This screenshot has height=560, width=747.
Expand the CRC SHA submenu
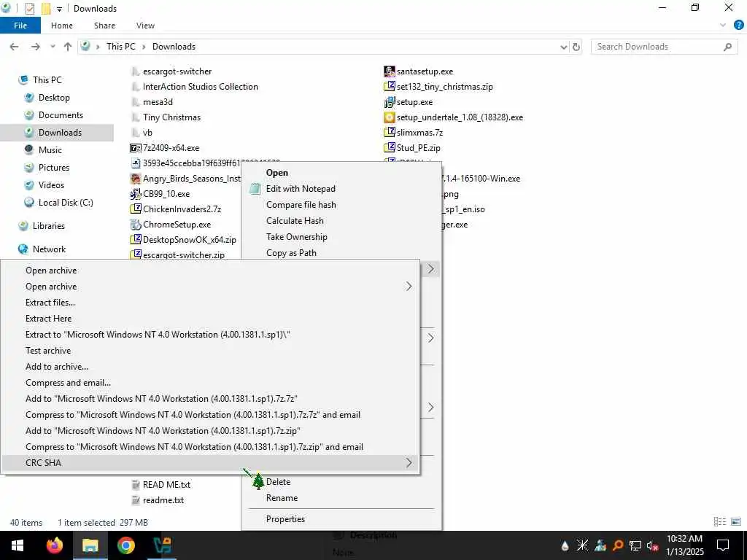210,463
